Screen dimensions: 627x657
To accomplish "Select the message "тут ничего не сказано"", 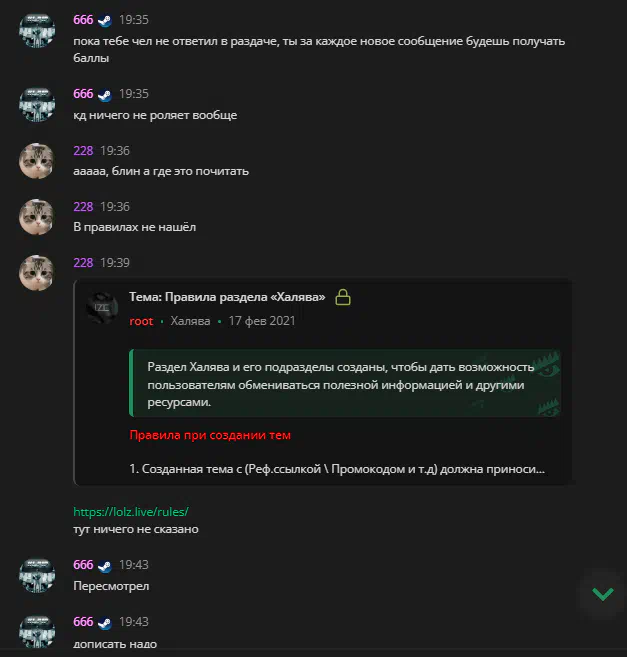I will pyautogui.click(x=136, y=529).
